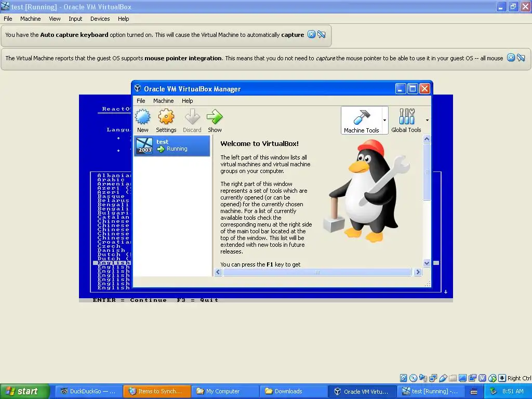Click the vertical scrollbar thumb in the welcome pane

[427, 171]
